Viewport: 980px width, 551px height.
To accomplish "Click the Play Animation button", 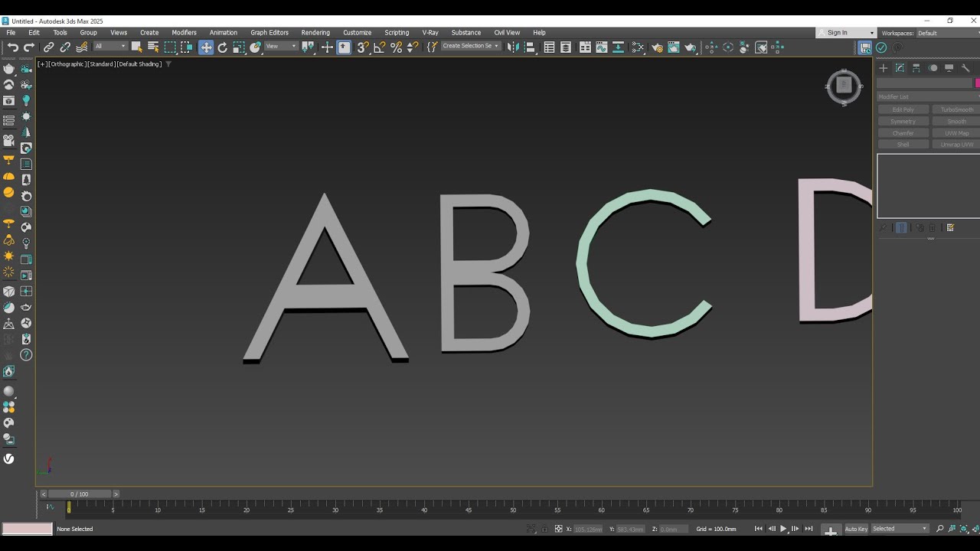I will point(783,529).
